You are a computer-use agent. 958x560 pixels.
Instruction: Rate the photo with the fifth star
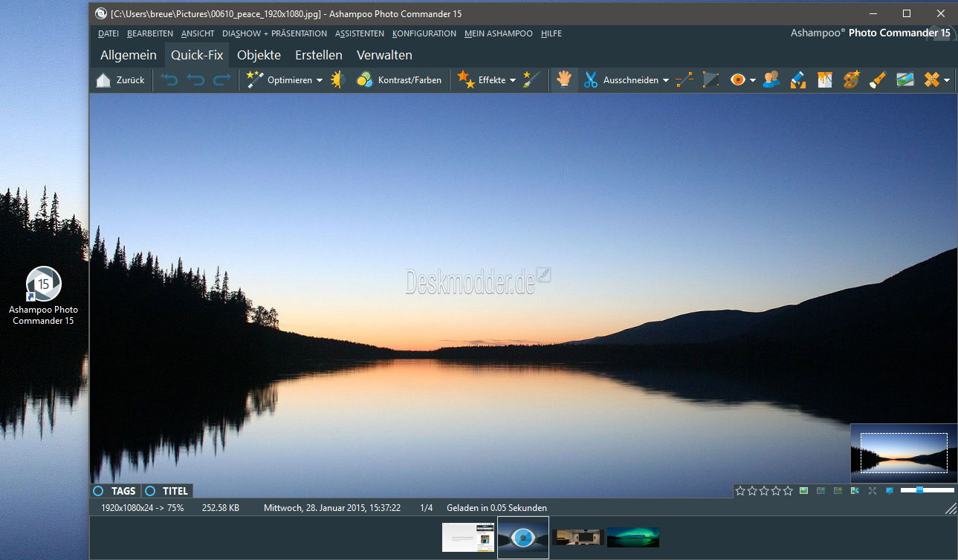[787, 491]
